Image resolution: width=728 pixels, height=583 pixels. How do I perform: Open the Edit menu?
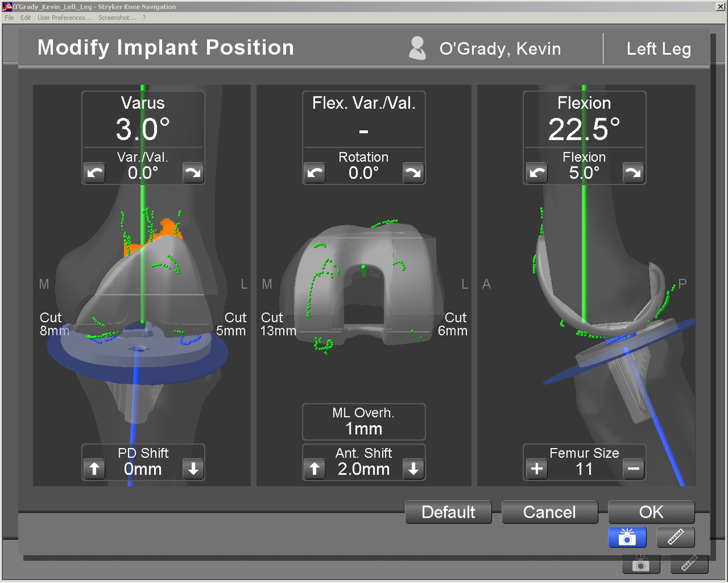coord(26,18)
